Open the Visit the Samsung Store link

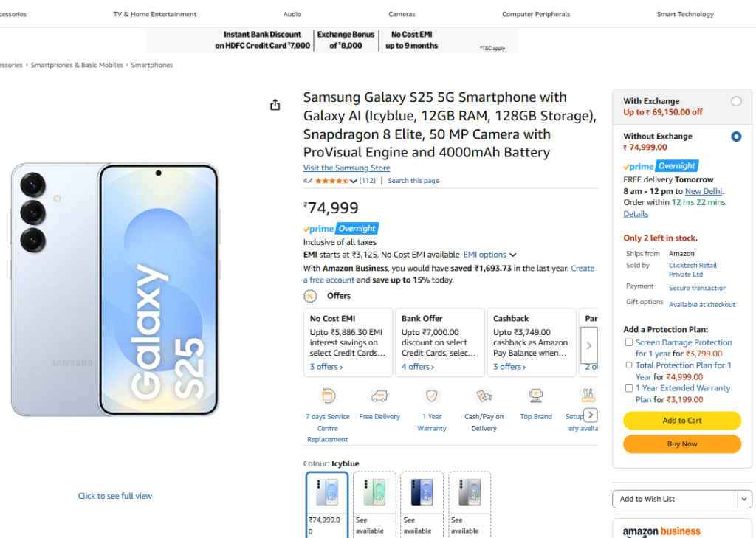click(x=346, y=168)
